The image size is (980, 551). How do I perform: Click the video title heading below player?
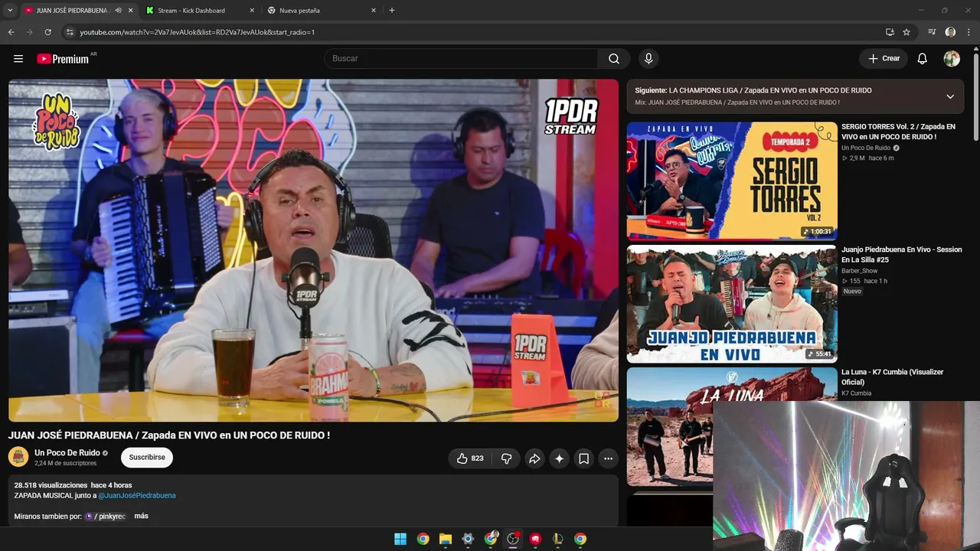pos(169,435)
